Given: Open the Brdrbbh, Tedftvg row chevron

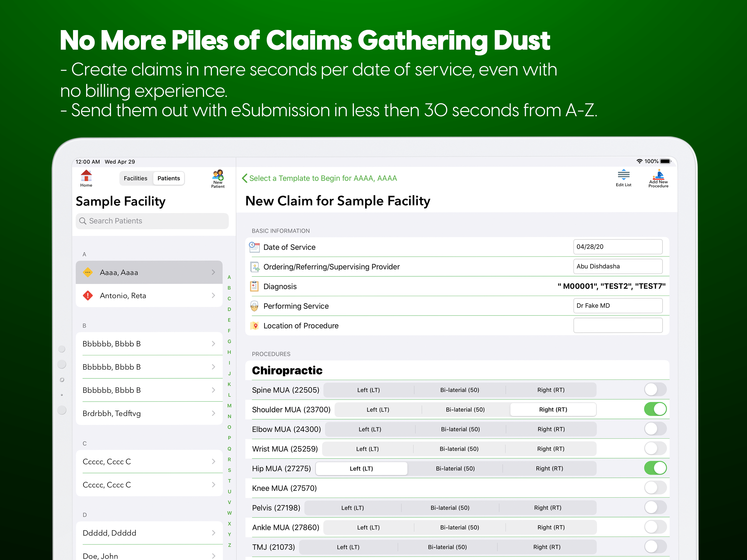Looking at the screenshot, I should pos(214,413).
